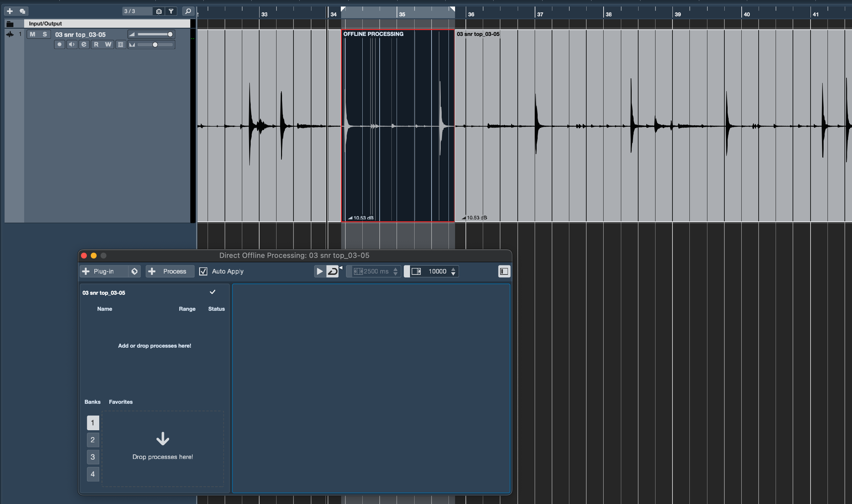This screenshot has height=504, width=852.
Task: Toggle the offline processing window layout icon
Action: (x=504, y=271)
